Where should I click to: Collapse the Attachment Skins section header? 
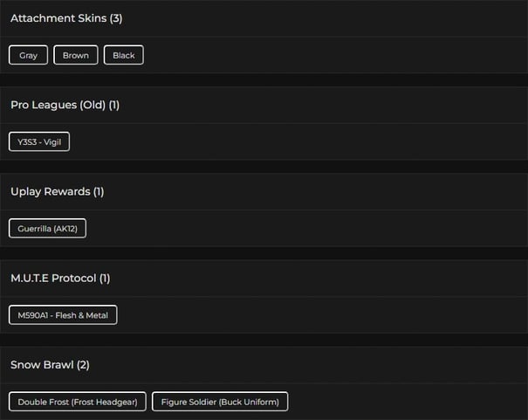[58, 18]
